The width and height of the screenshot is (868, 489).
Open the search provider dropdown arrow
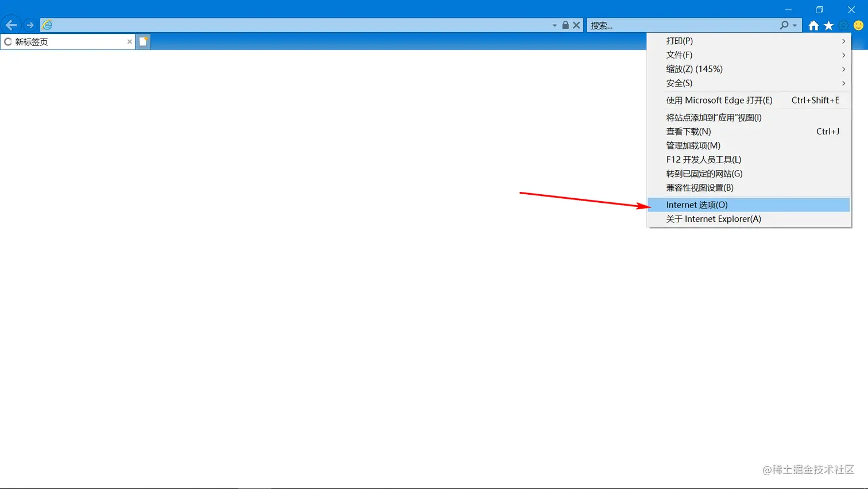coord(795,25)
